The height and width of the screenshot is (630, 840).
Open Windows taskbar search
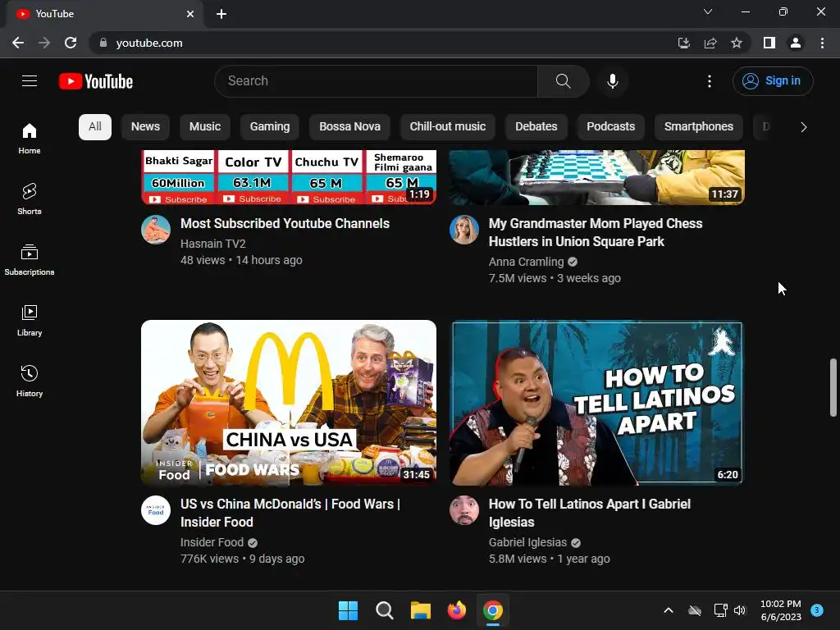(385, 610)
